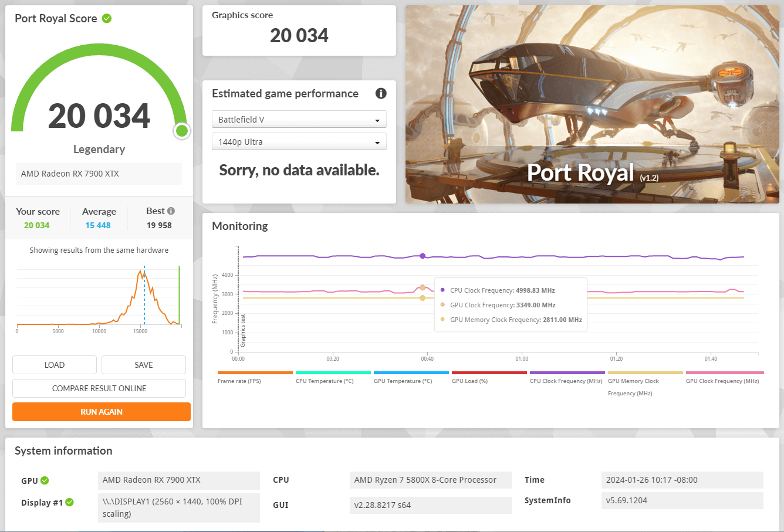Click the SystemInfo version 'v5.69.1204'
Viewport: 784px width, 532px height.
point(682,500)
